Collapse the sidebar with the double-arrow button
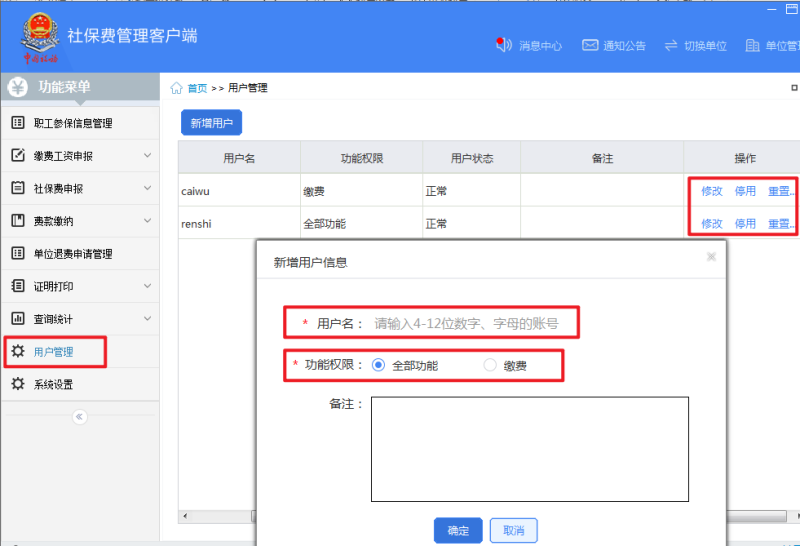 [x=80, y=417]
